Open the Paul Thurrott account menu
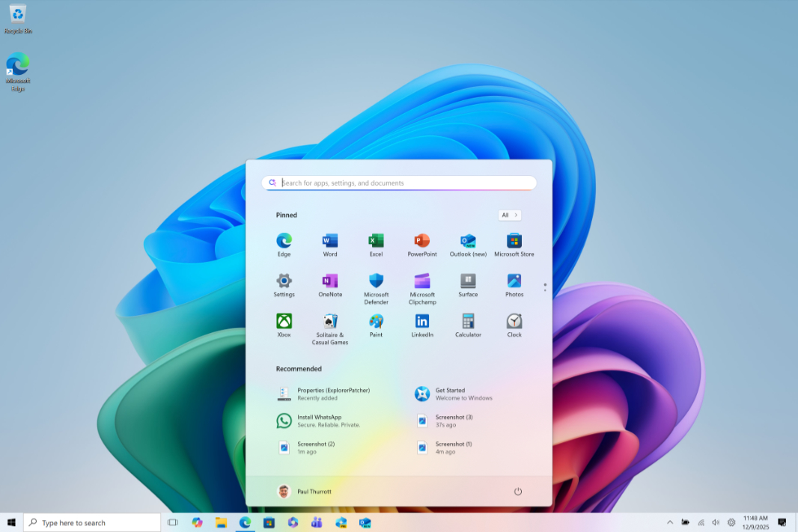 (305, 492)
